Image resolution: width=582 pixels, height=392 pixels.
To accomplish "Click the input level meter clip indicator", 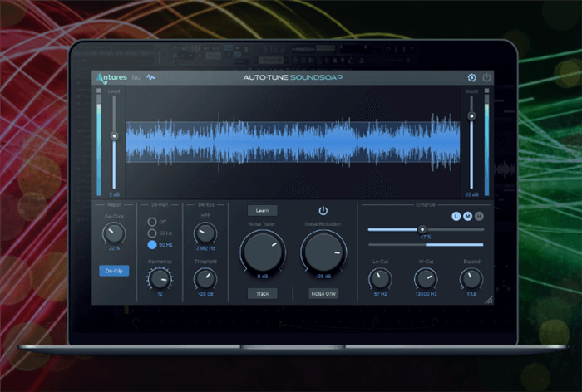I will click(x=99, y=91).
